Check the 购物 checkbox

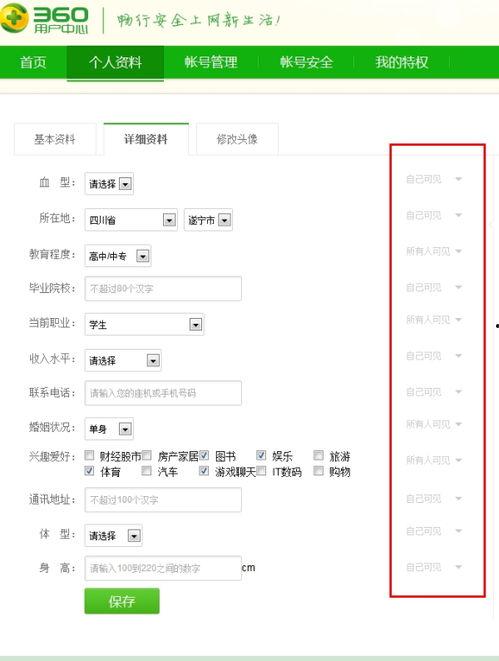pos(319,471)
